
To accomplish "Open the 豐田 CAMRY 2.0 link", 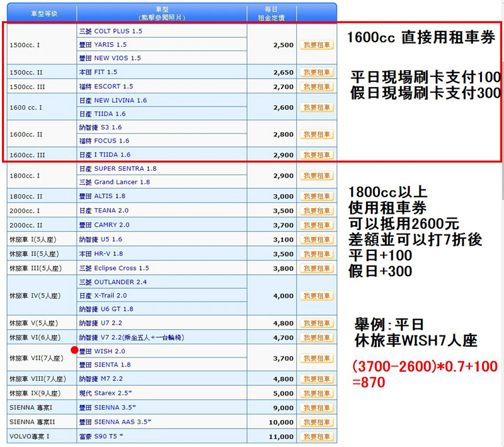I will click(104, 225).
